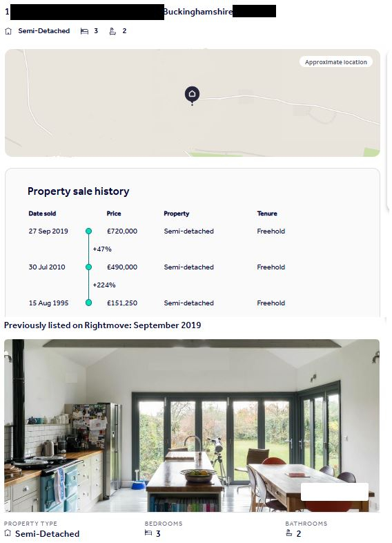This screenshot has height=543, width=392.
Task: Click the bed icon in header
Action: [x=84, y=31]
